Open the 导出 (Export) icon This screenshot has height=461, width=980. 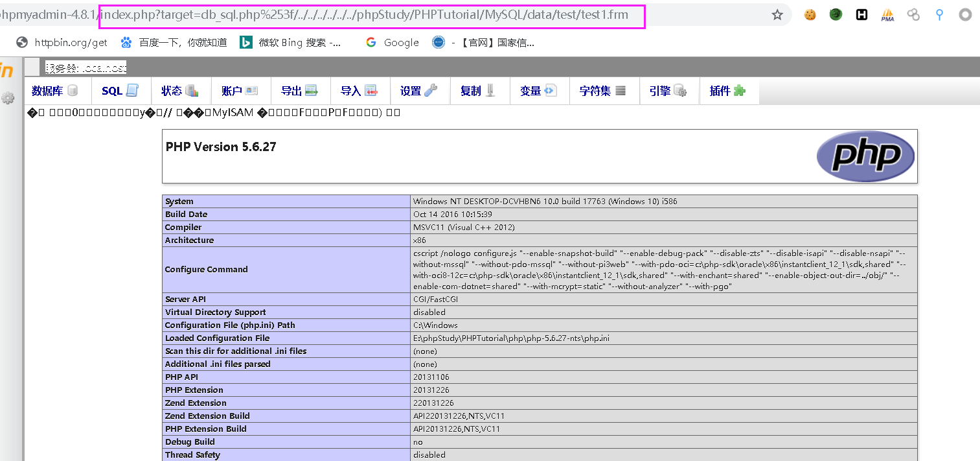(312, 91)
